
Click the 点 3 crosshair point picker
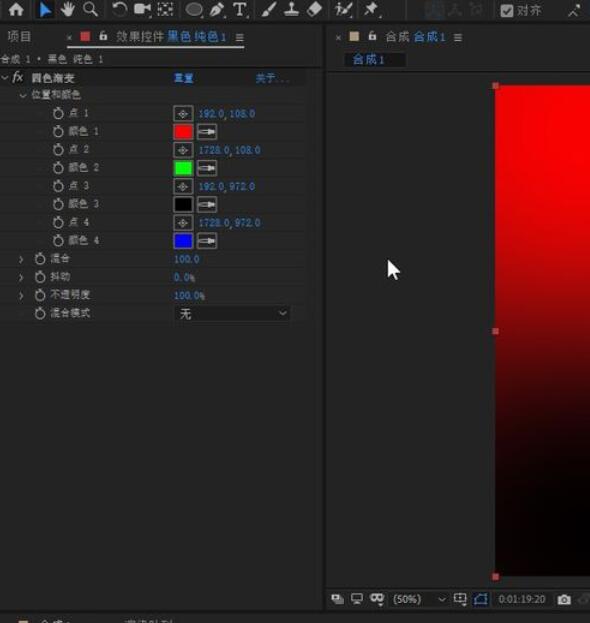click(x=183, y=187)
